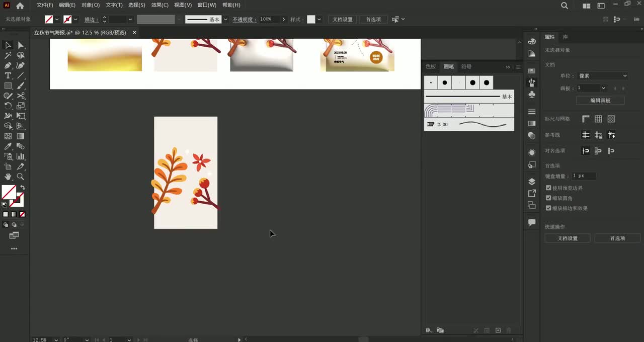The height and width of the screenshot is (342, 644).
Task: Toggle 缩放描边和效果 checkbox
Action: pyautogui.click(x=548, y=208)
